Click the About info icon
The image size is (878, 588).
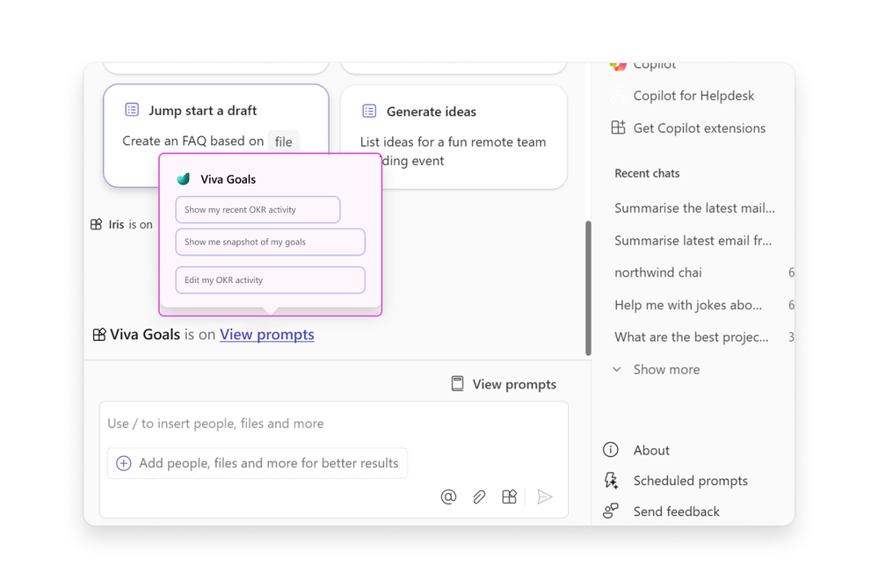610,450
